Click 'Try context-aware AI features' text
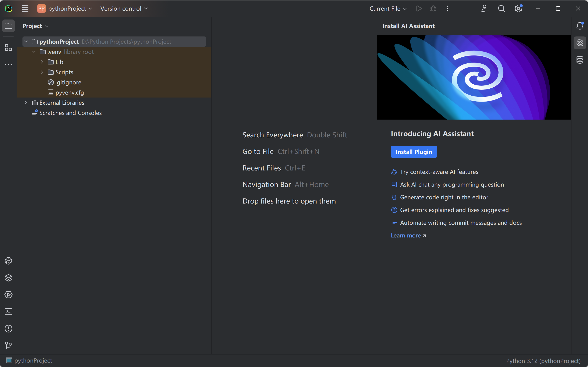The width and height of the screenshot is (588, 367). tap(439, 172)
